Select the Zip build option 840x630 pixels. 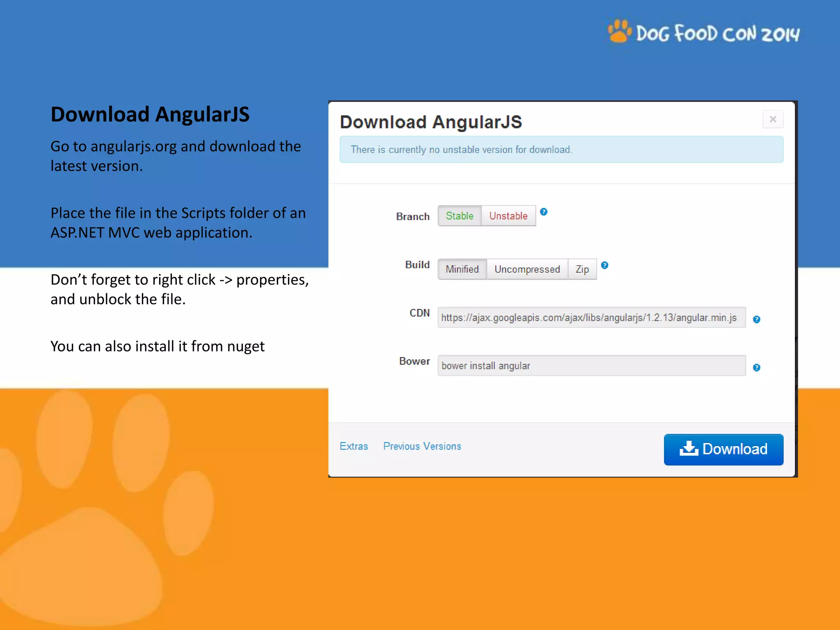tap(582, 269)
